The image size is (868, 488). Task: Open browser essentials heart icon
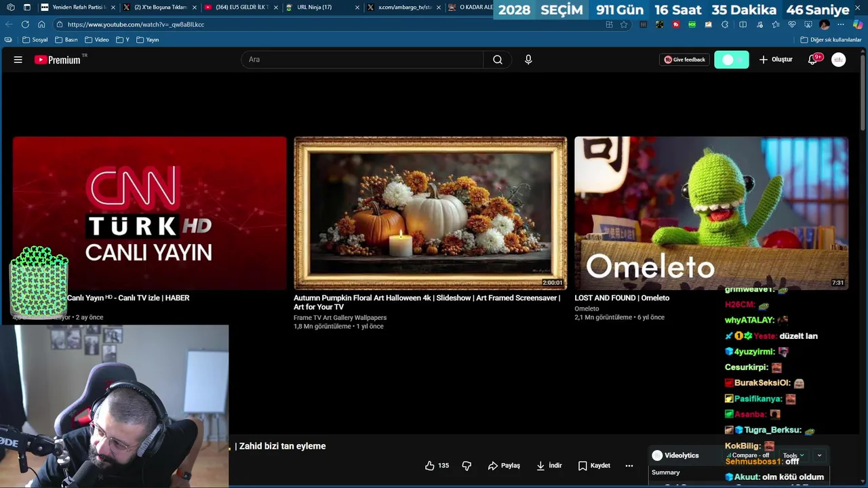click(792, 24)
